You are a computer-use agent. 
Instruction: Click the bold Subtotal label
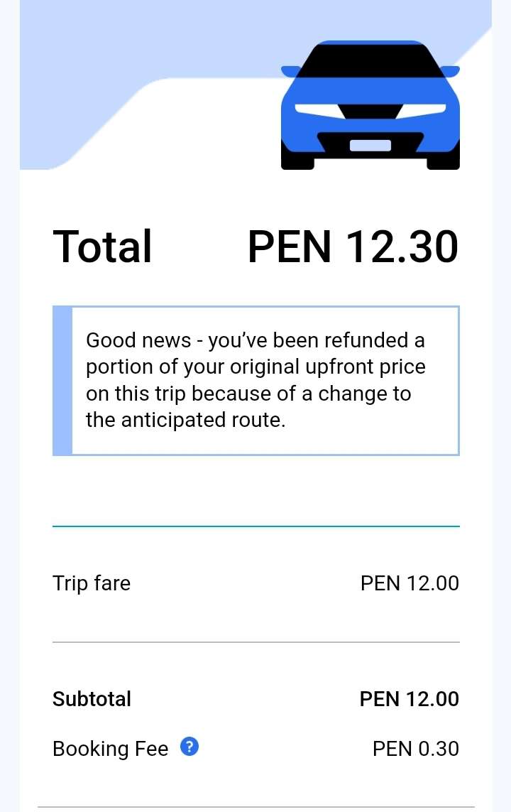tap(92, 699)
